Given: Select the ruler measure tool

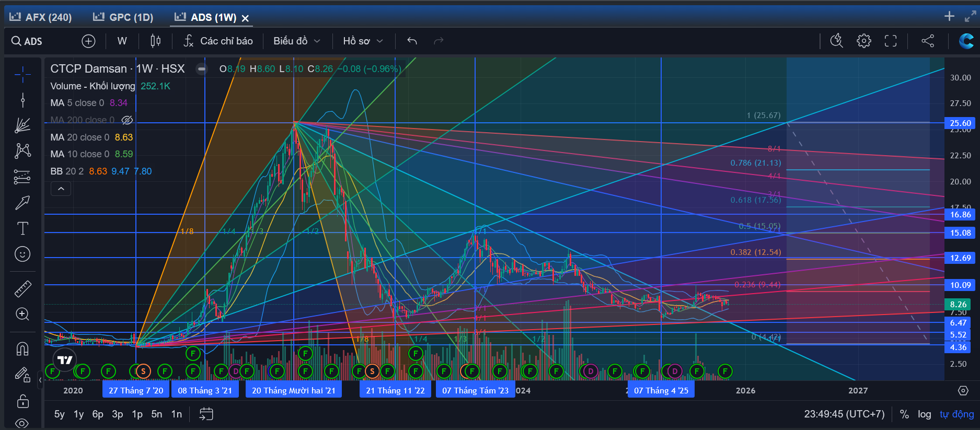Looking at the screenshot, I should (22, 288).
